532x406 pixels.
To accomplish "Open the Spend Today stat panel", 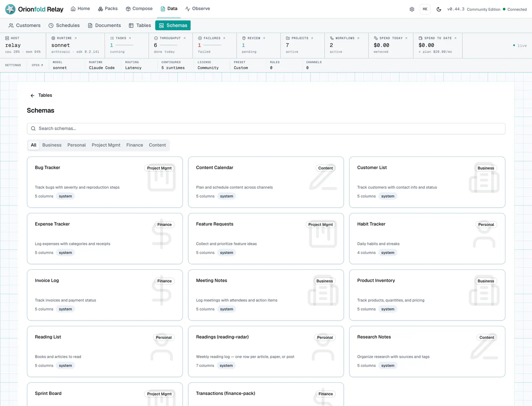I will (391, 45).
